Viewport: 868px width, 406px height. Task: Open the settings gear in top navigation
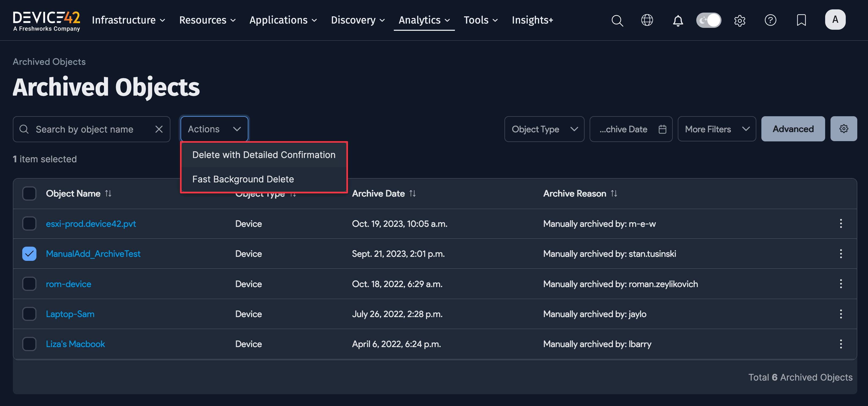pyautogui.click(x=739, y=21)
